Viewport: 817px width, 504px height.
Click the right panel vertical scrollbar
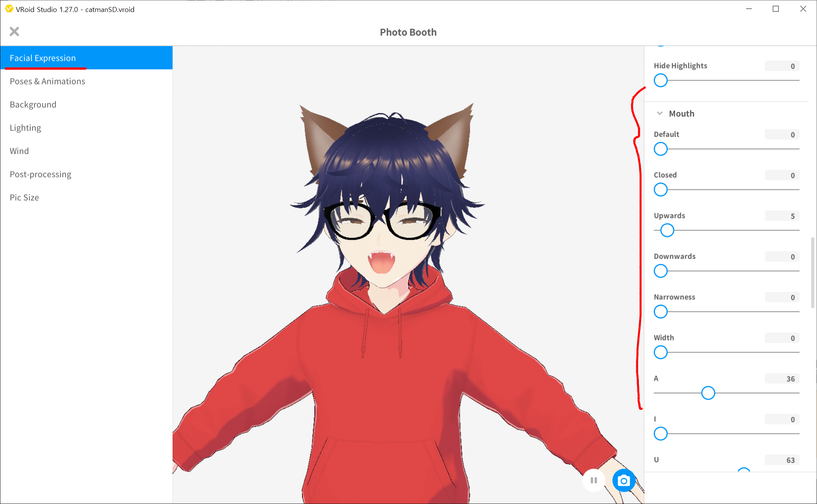point(812,273)
